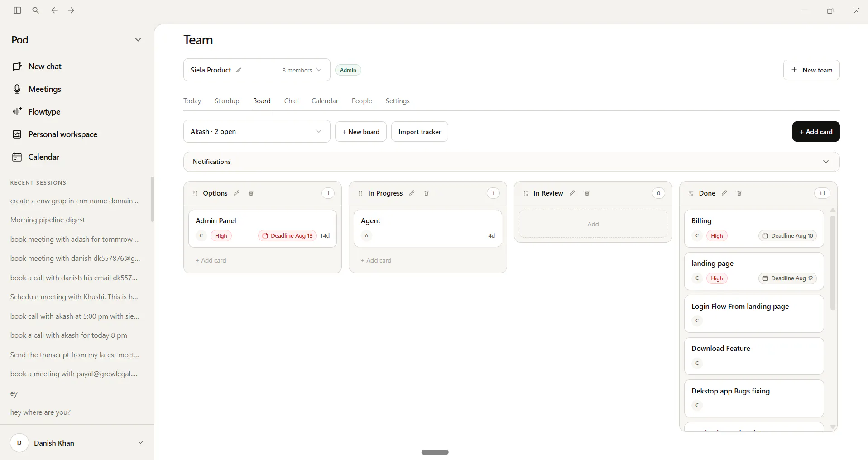Click the Personal workspace icon

point(17,134)
